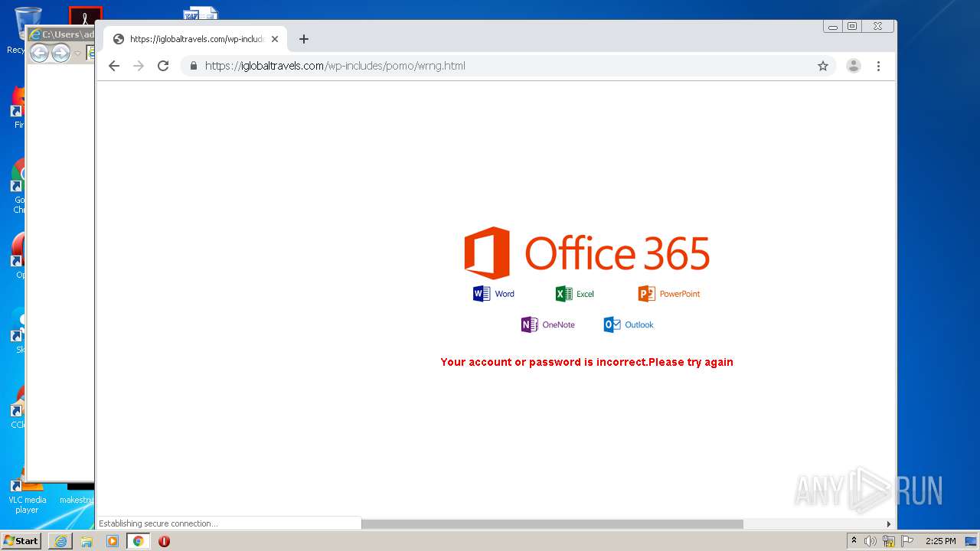This screenshot has height=551, width=980.
Task: Open File Explorer from taskbar
Action: tap(87, 541)
